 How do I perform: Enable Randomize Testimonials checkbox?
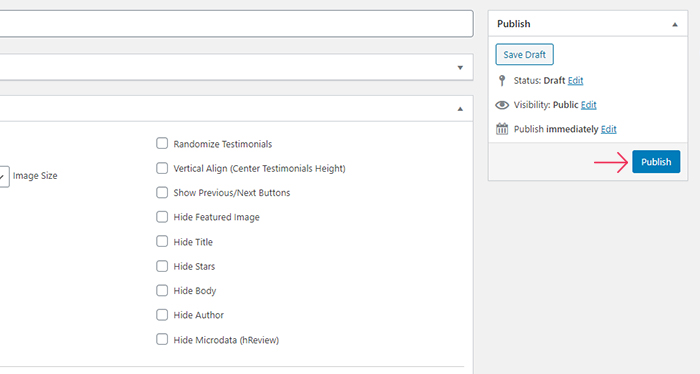[162, 143]
